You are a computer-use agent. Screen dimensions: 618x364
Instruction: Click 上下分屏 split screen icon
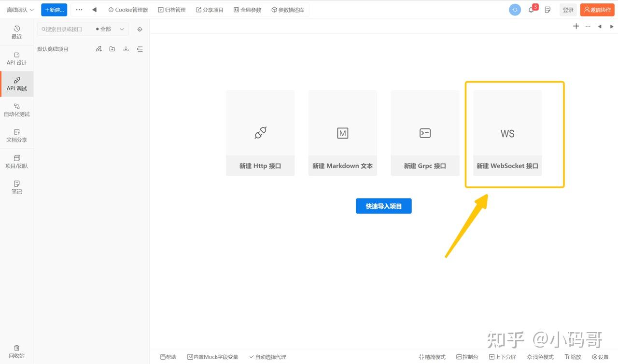[502, 357]
